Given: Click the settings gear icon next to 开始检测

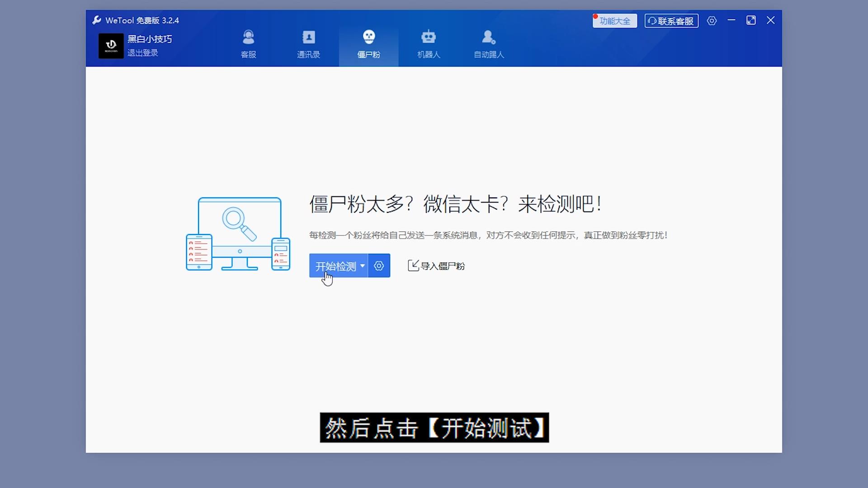Looking at the screenshot, I should coord(378,266).
